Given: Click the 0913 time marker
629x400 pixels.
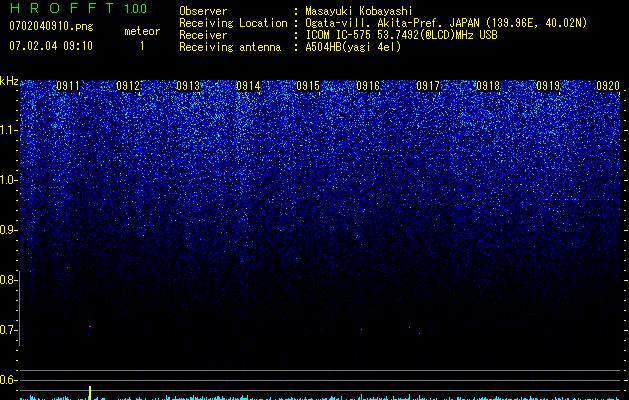Looking at the screenshot, I should [188, 86].
